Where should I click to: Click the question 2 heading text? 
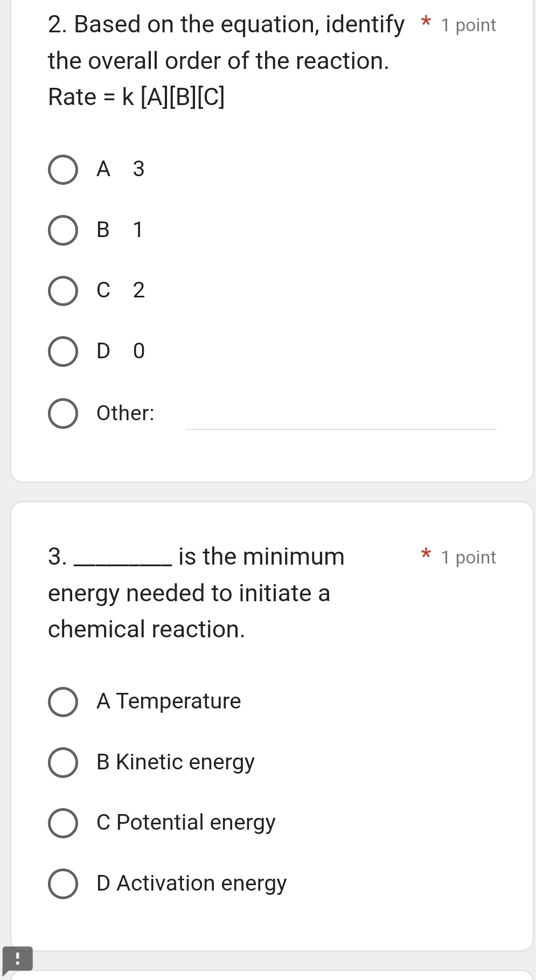coord(226,25)
